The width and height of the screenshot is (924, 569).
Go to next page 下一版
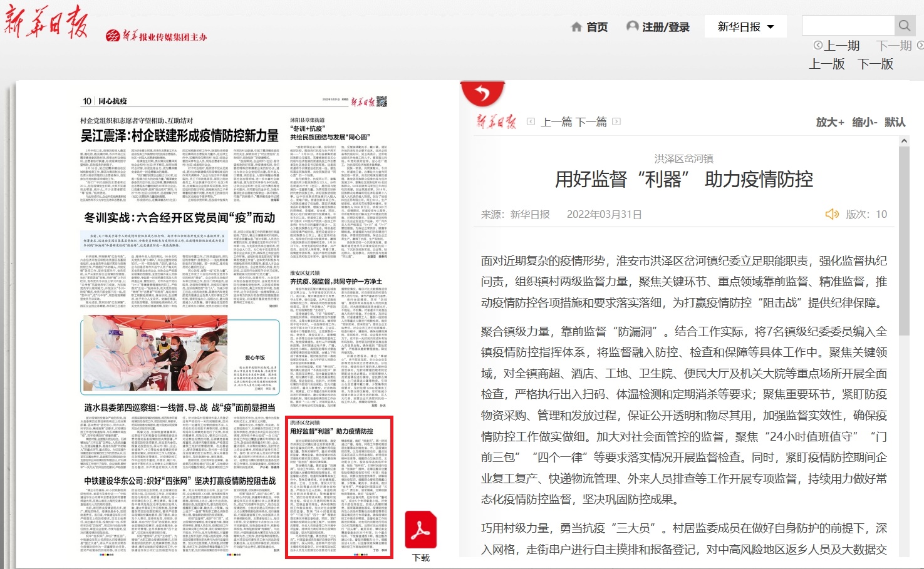coord(875,64)
